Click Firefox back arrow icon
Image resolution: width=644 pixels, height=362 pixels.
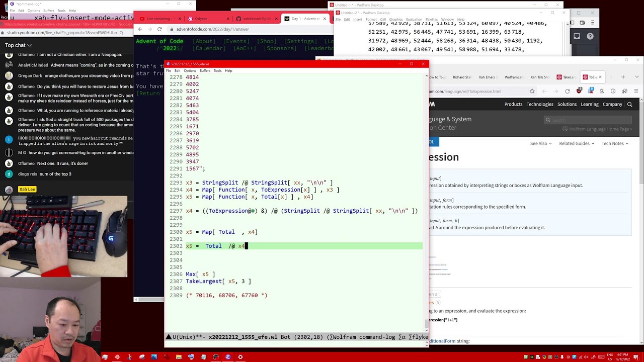[x=544, y=91]
